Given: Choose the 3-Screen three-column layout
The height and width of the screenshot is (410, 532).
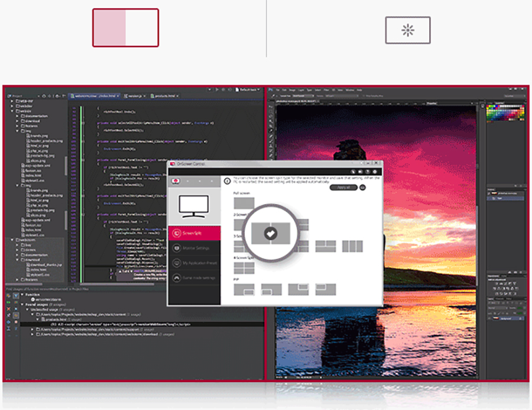Looking at the screenshot, I should [352, 246].
